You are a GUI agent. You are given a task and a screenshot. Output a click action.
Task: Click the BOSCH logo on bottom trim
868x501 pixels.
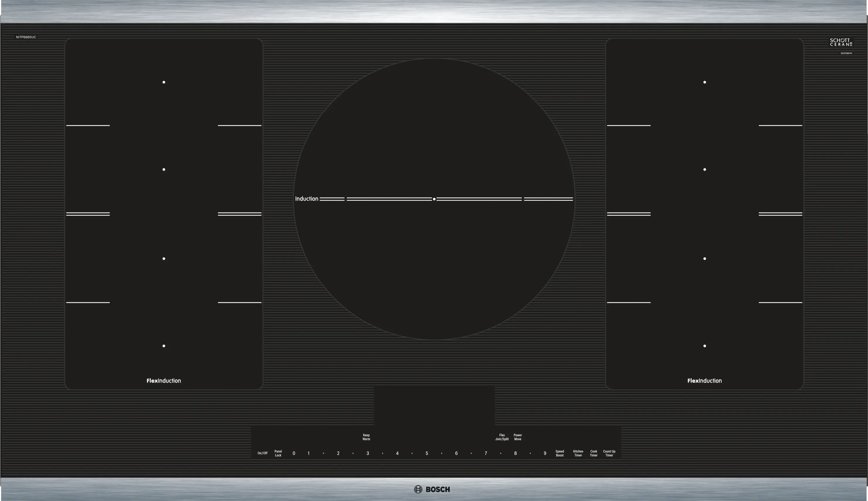(x=432, y=489)
